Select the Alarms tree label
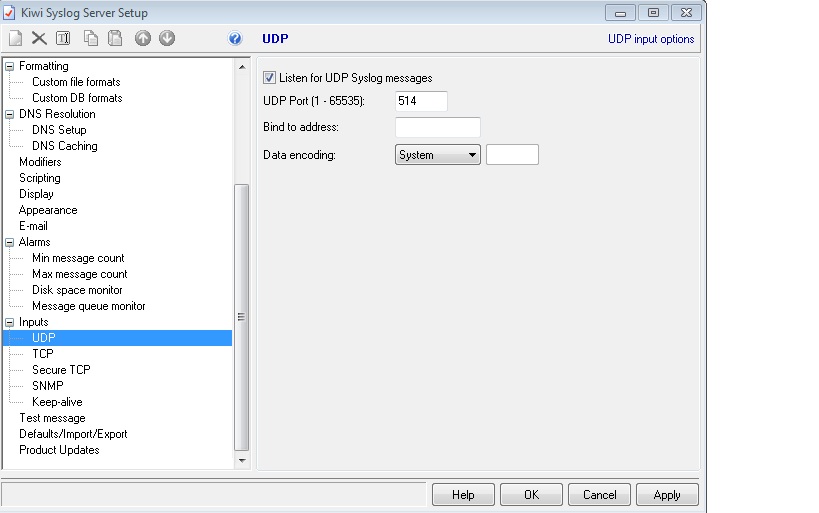The image size is (819, 513). pyautogui.click(x=34, y=242)
